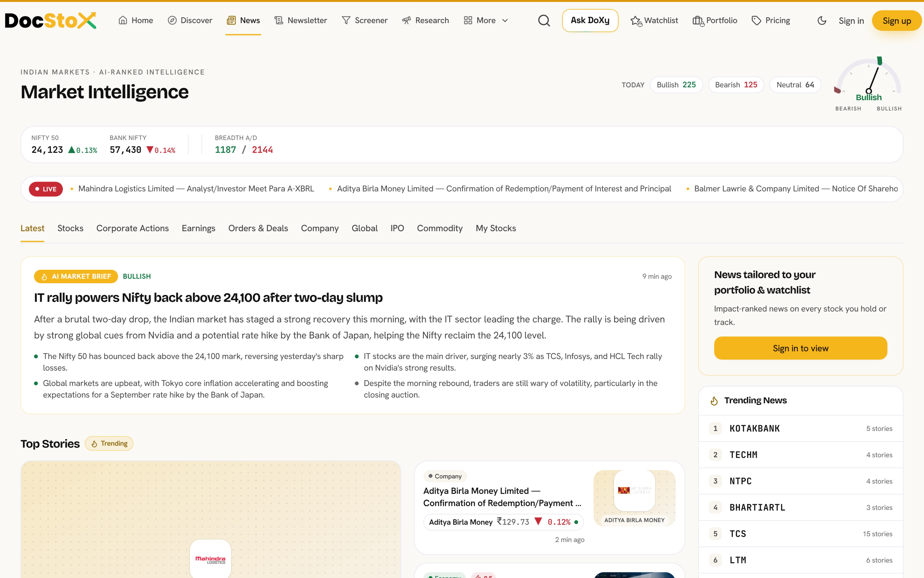Viewport: 924px width, 578px height.
Task: Click the Pricing tag icon
Action: tap(756, 20)
